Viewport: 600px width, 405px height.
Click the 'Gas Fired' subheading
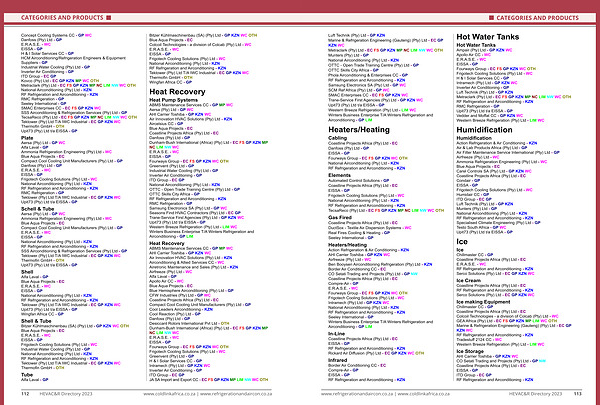340,217
